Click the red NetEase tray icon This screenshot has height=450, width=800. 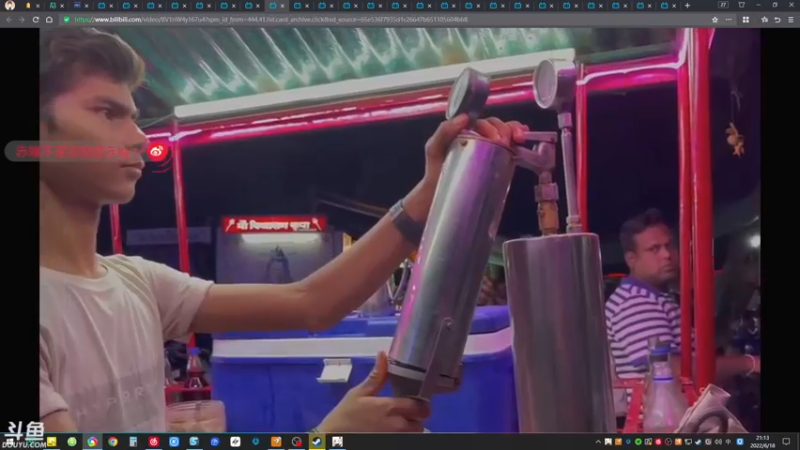tap(658, 442)
